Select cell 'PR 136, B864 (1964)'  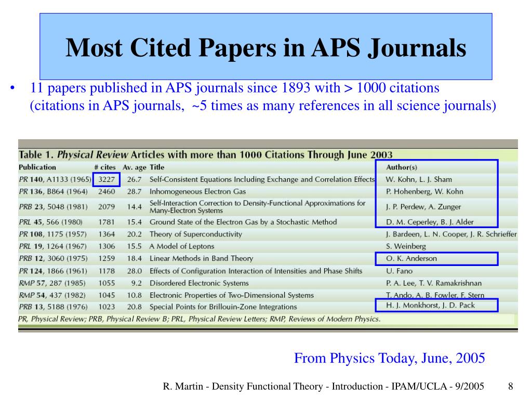click(54, 191)
